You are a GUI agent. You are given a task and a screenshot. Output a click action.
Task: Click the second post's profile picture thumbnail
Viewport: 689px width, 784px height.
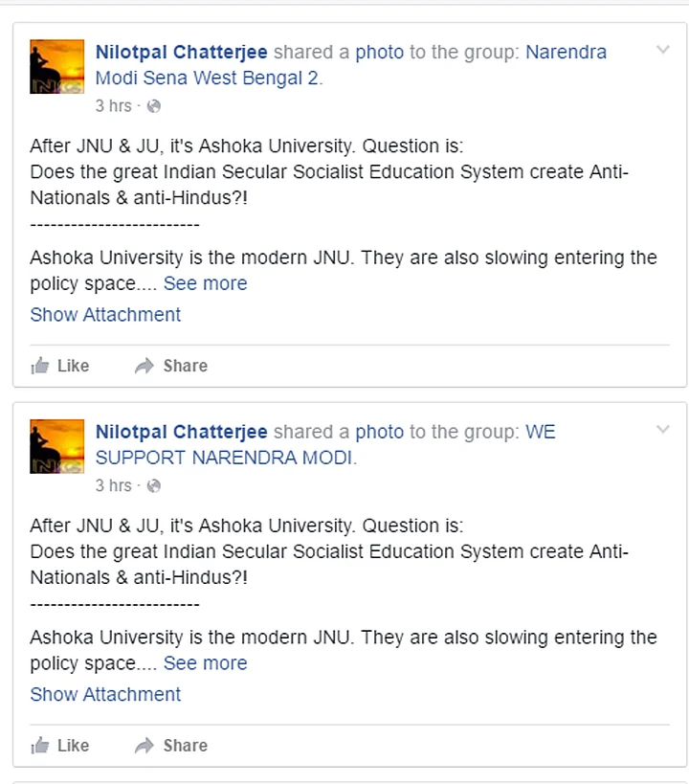coord(58,447)
